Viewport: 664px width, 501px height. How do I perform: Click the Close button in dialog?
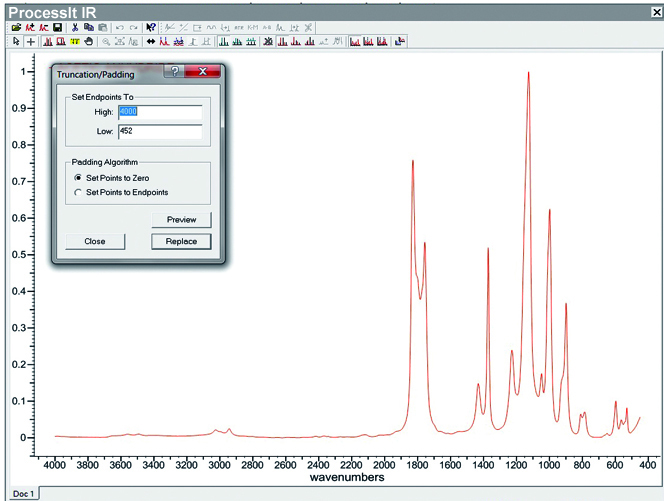pos(95,241)
